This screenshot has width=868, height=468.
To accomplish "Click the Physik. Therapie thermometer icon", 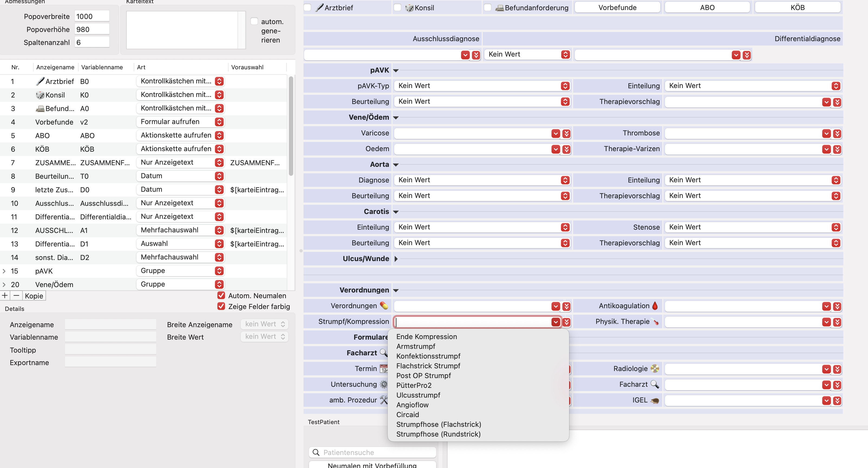I will click(x=656, y=322).
